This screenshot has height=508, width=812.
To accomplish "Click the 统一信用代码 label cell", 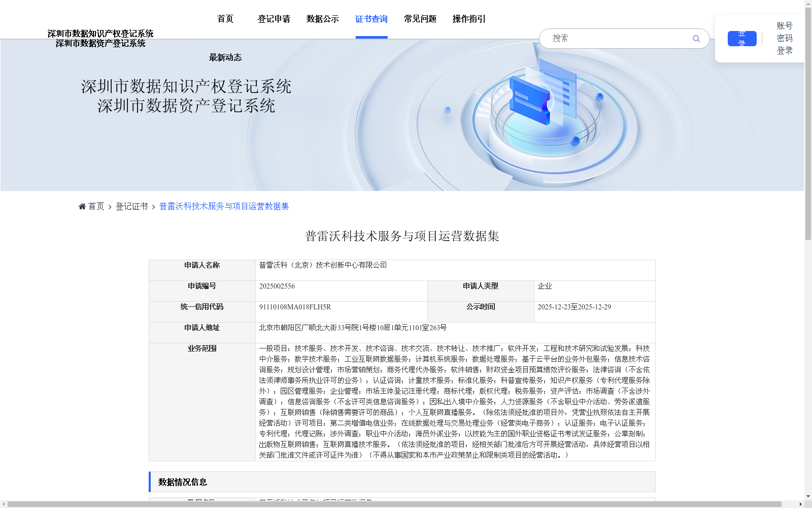I will [x=202, y=312].
